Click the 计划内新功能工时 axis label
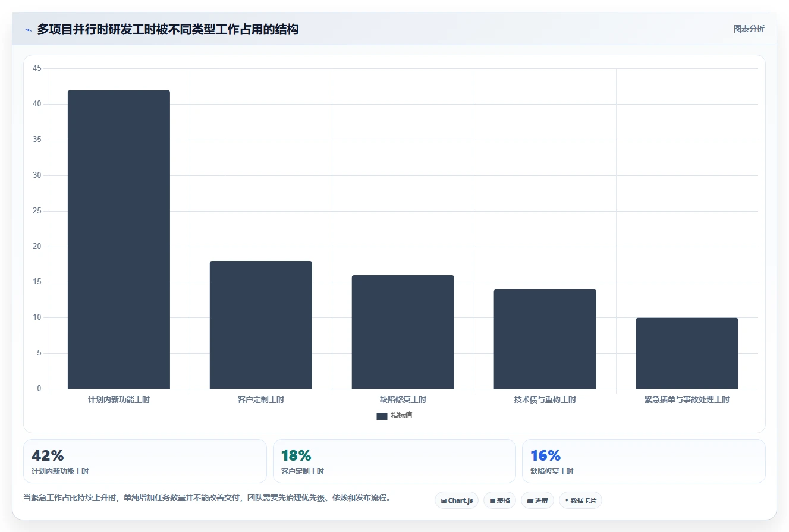Screen dimensions: 789x532 (x=119, y=400)
